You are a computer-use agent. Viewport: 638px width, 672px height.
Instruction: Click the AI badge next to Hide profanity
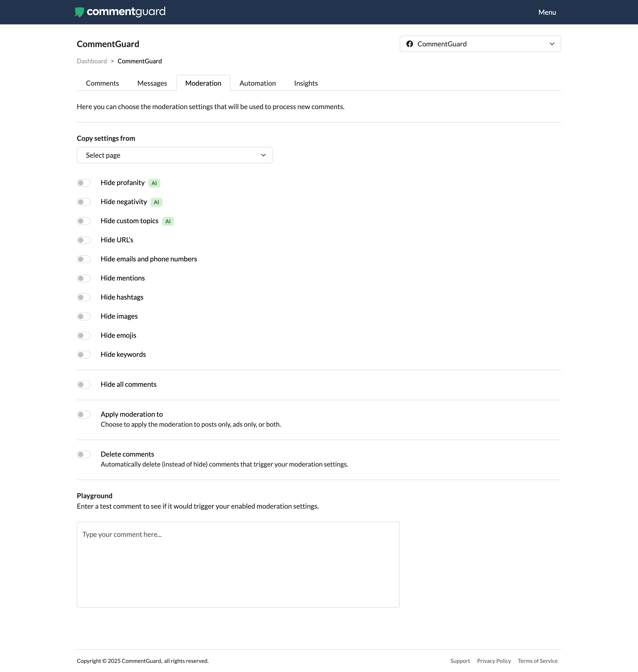[x=154, y=183]
